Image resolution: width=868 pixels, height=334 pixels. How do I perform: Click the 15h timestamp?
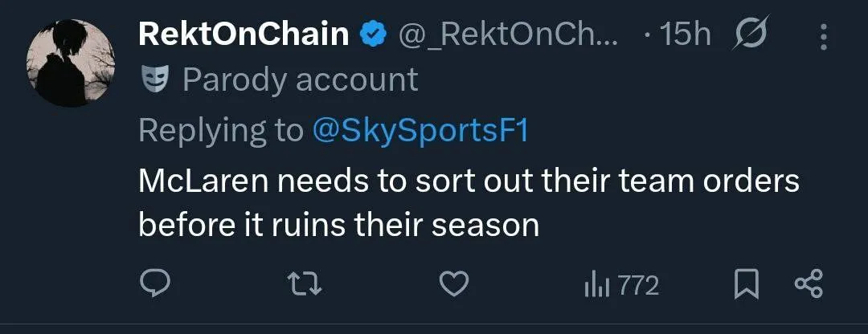[x=685, y=35]
